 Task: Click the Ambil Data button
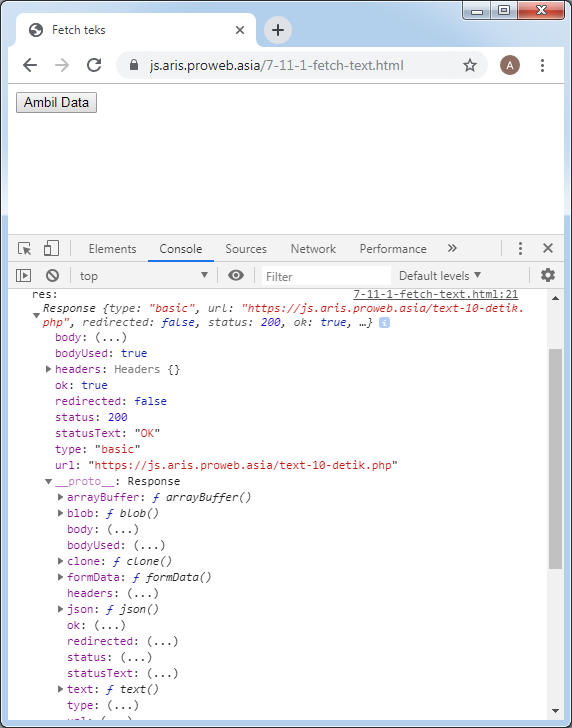pyautogui.click(x=56, y=102)
